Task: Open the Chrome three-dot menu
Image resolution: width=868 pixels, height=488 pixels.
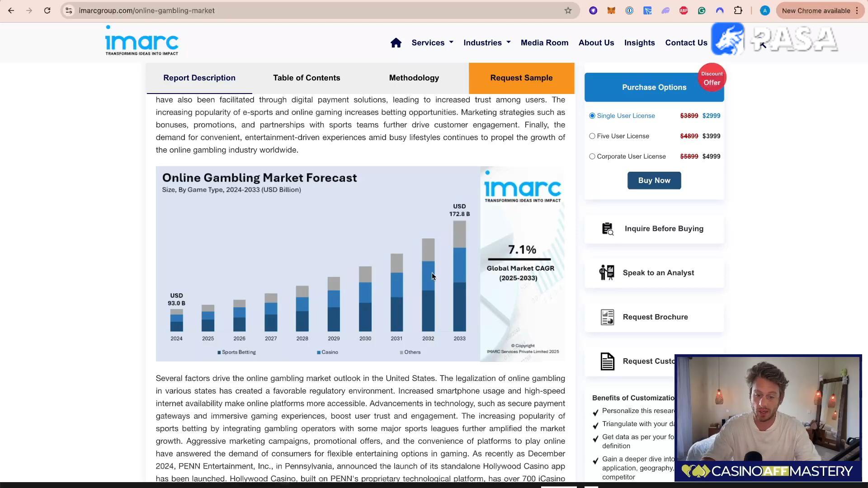Action: [857, 10]
